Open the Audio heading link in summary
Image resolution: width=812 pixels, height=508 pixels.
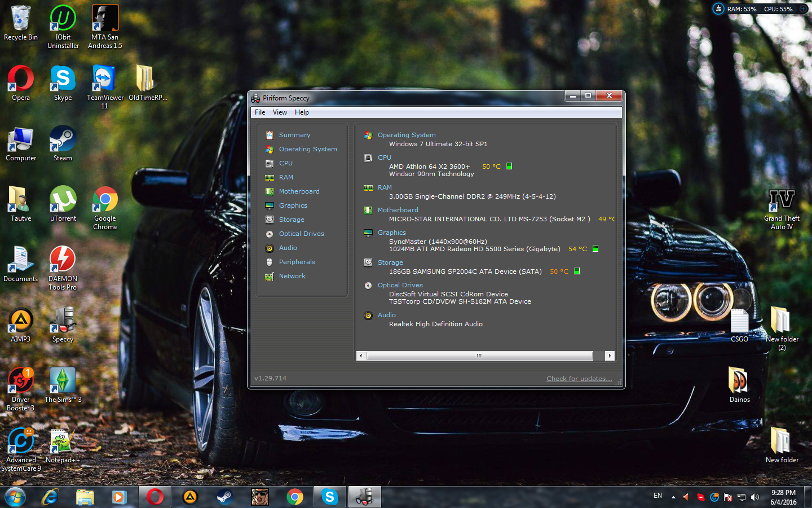pos(387,315)
